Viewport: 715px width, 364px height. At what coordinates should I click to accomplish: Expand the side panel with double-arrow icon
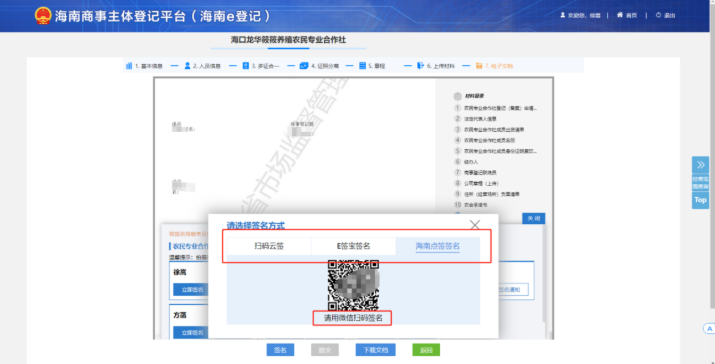tap(700, 165)
